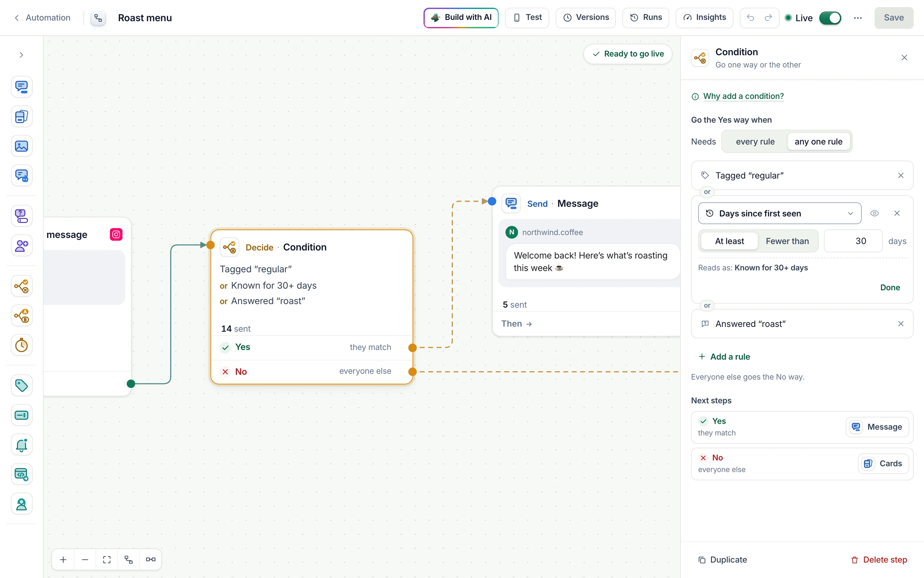Open the Insights view
This screenshot has width=924, height=578.
(704, 18)
